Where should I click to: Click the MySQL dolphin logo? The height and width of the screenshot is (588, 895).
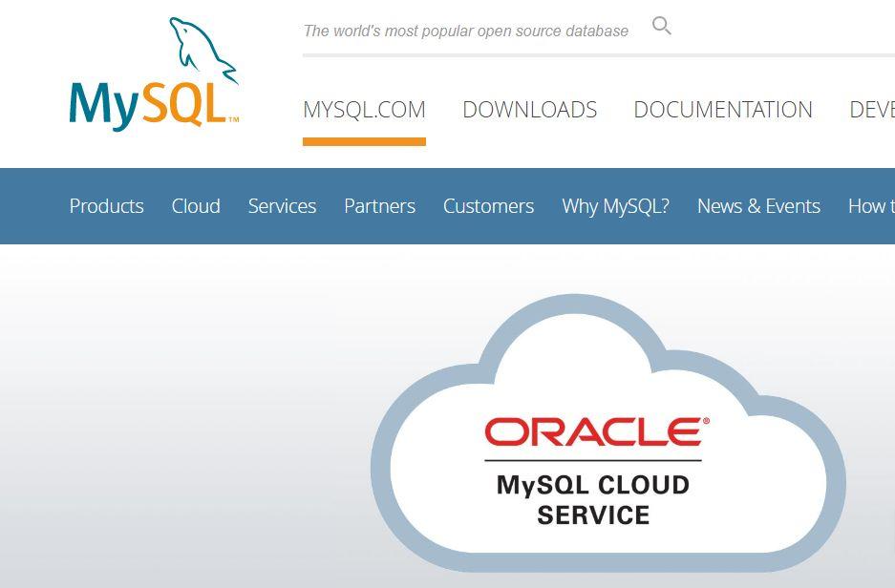pos(154,73)
